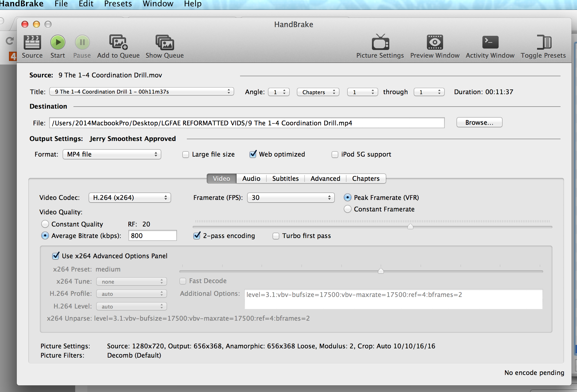Click the Pause toolbar icon

tap(82, 42)
